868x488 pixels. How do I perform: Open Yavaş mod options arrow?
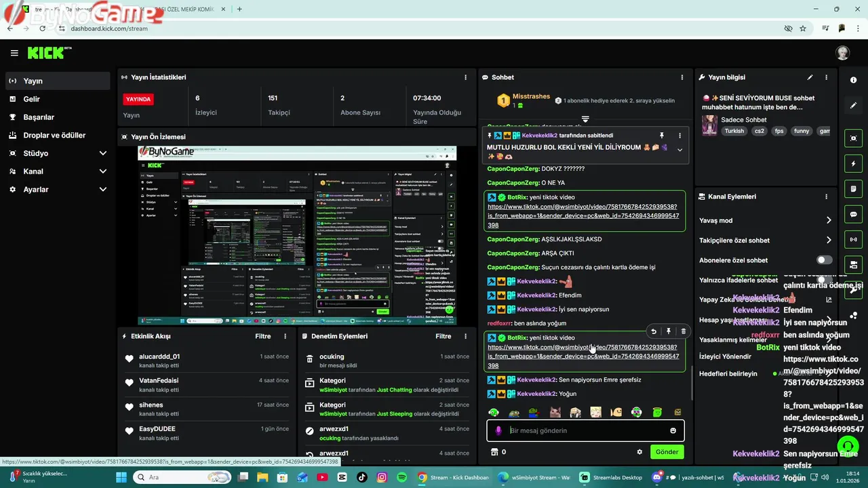point(829,220)
